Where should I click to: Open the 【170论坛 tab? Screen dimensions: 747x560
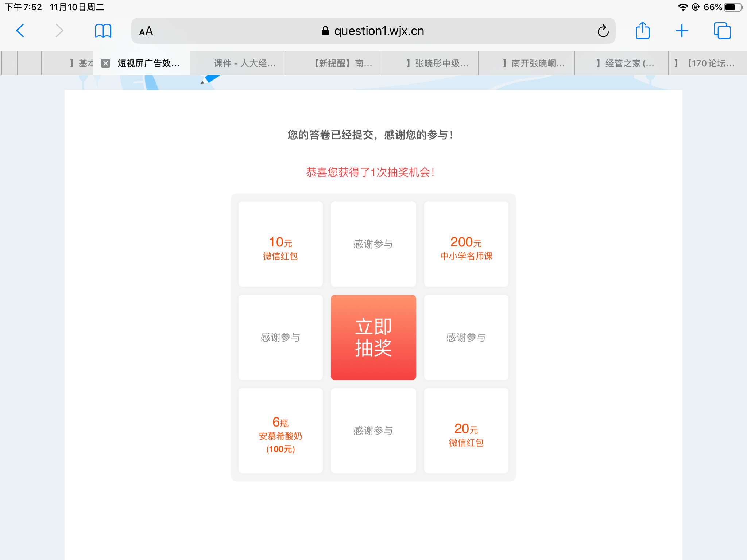[708, 63]
